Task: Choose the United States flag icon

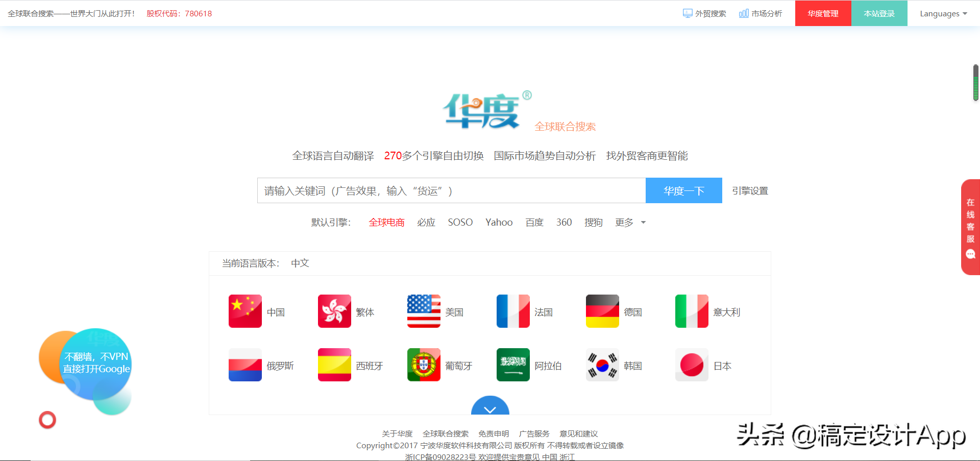Action: 424,311
